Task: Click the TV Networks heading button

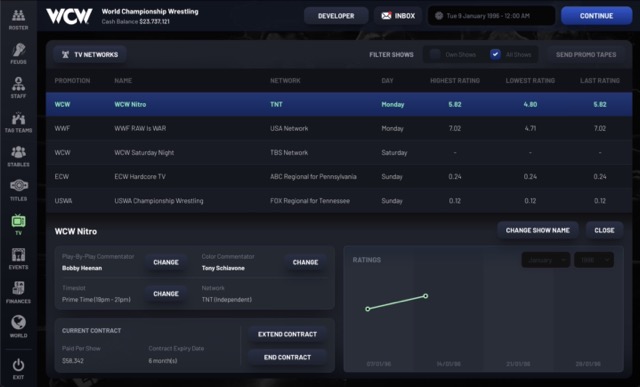Action: click(89, 54)
